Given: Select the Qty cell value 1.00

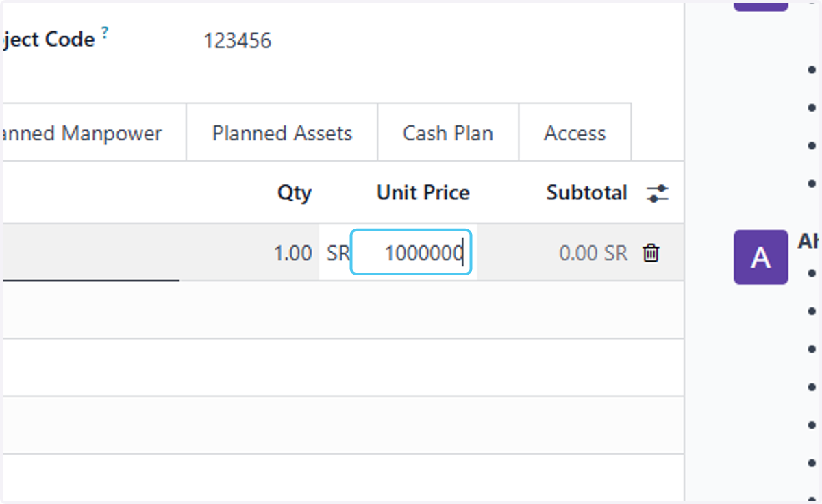Looking at the screenshot, I should tap(292, 253).
